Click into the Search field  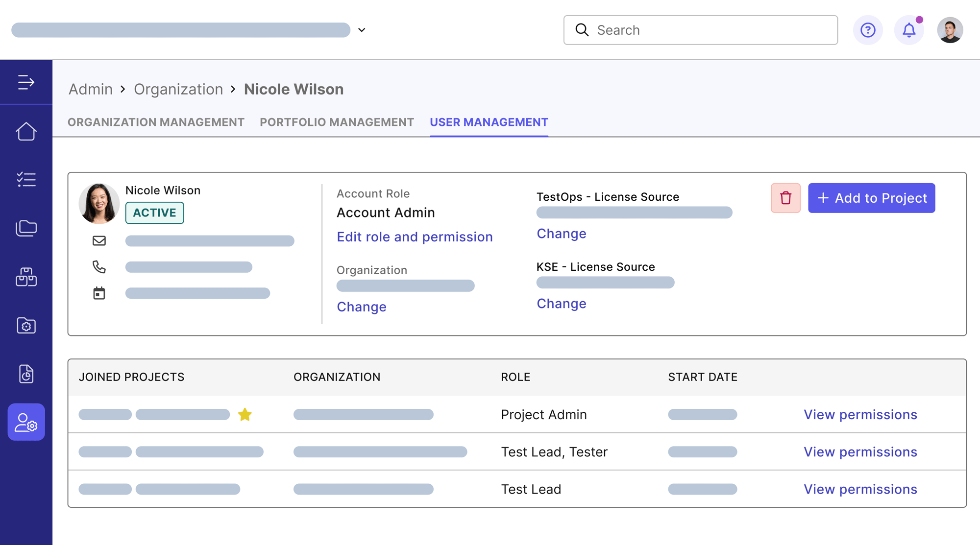click(x=706, y=30)
